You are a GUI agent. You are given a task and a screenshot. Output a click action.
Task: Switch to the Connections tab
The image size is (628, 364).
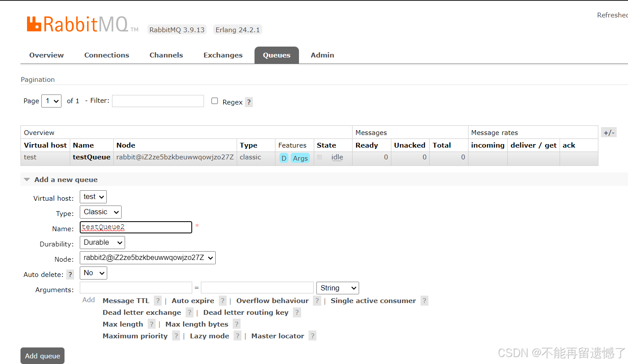point(107,55)
